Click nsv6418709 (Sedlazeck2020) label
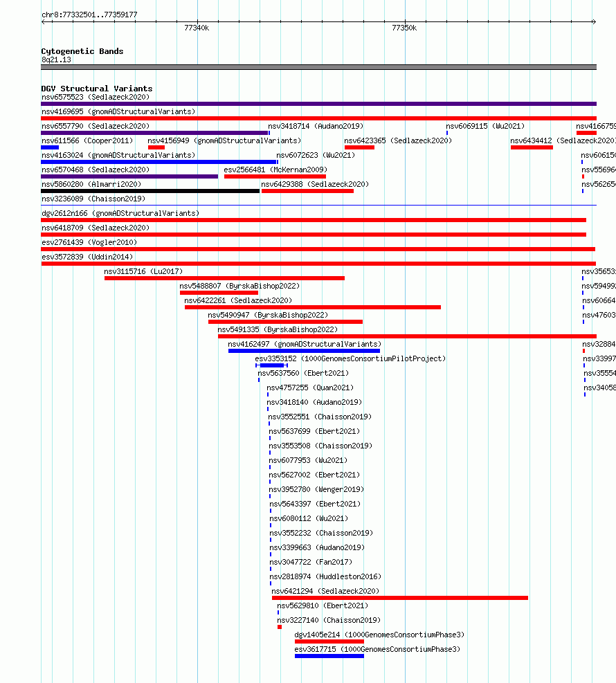 96,228
